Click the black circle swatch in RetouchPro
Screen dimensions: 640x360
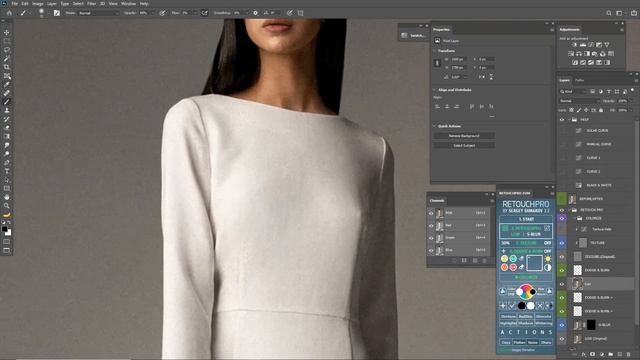coord(521,305)
